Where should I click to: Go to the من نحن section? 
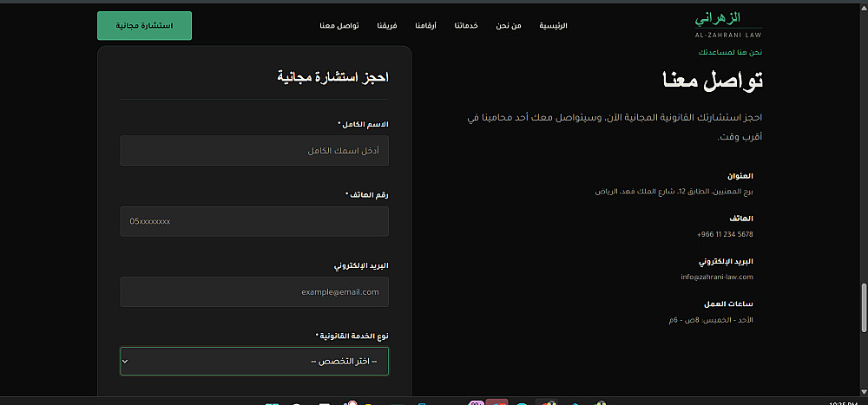(x=509, y=25)
